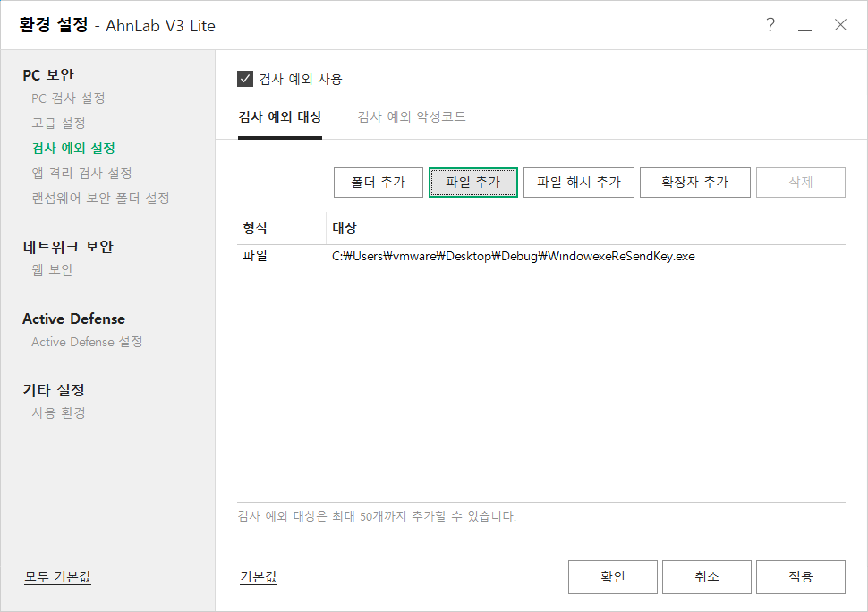Close the 환경 설정 window

(840, 25)
